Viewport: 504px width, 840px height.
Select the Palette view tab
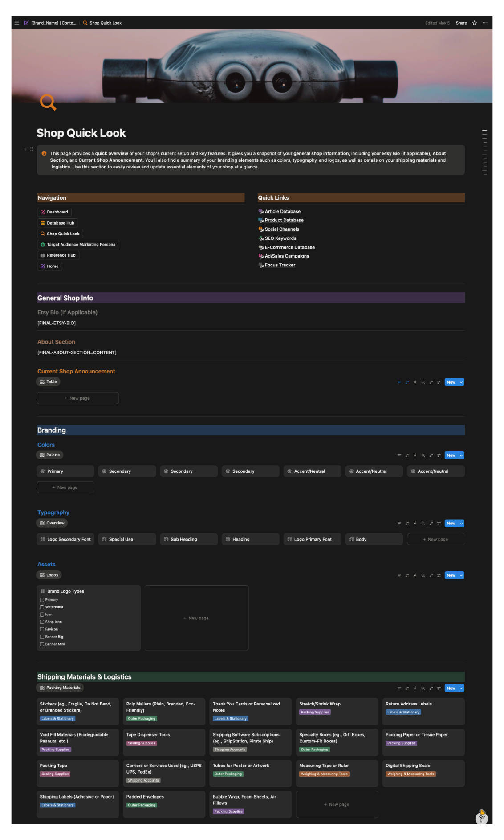pos(50,455)
